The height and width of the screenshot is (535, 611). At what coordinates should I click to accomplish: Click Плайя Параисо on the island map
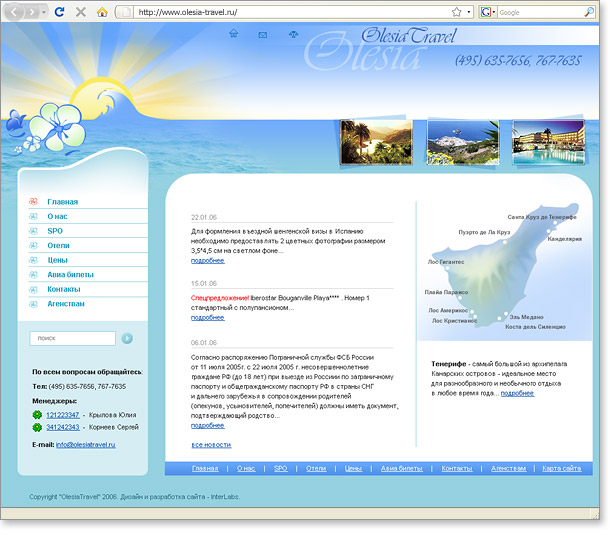pos(447,292)
